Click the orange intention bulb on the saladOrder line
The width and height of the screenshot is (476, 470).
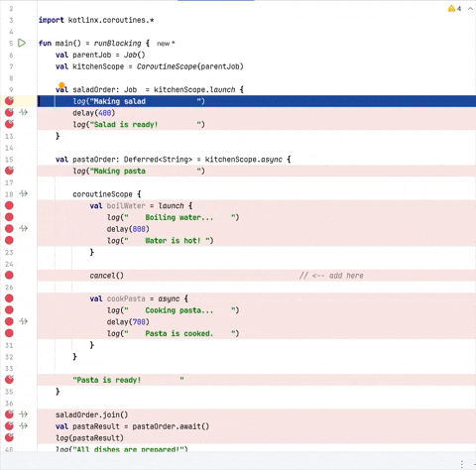[x=61, y=85]
